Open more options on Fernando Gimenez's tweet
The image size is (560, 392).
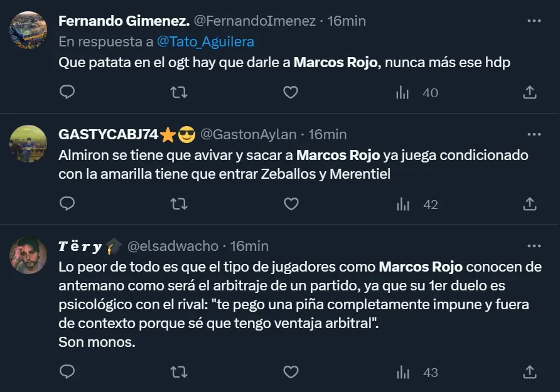click(x=534, y=21)
